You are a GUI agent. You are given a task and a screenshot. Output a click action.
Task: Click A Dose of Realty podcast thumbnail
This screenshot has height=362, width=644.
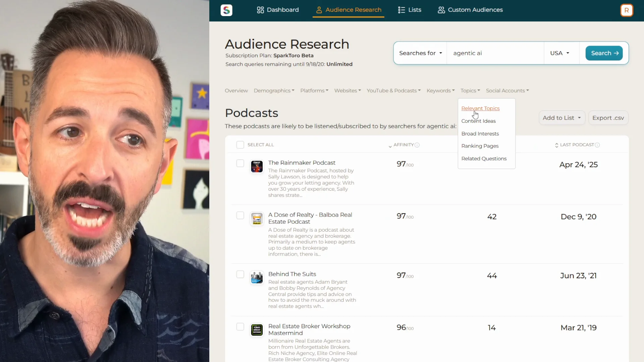tap(257, 219)
